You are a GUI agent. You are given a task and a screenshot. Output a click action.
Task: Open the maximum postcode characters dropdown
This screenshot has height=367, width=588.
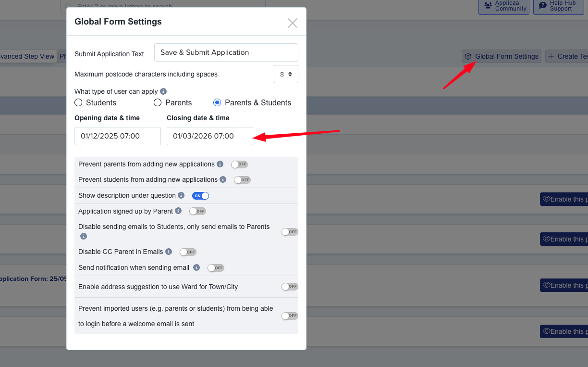point(286,74)
